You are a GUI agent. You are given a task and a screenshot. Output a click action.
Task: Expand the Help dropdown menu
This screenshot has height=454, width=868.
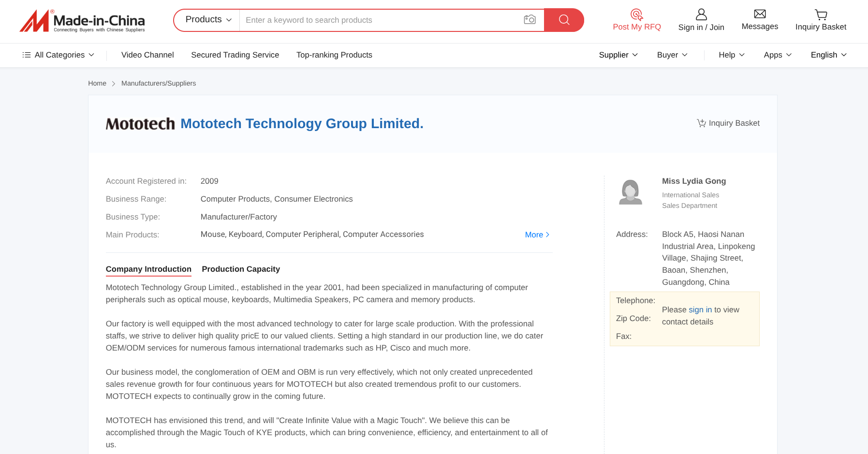[731, 55]
